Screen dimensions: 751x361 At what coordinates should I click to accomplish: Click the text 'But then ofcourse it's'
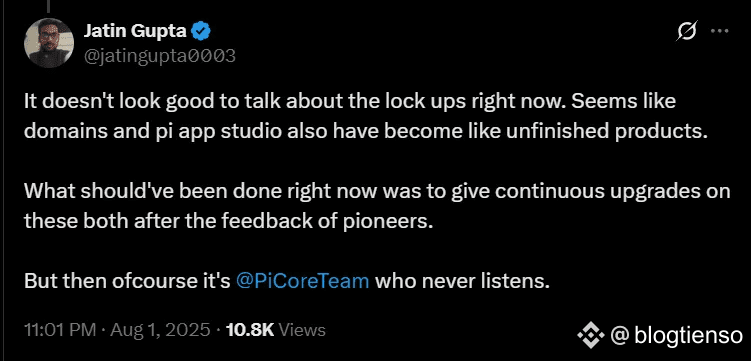tap(128, 281)
